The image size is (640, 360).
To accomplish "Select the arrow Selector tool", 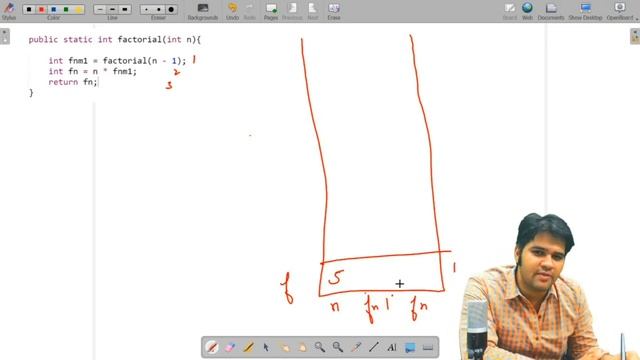I will [266, 347].
